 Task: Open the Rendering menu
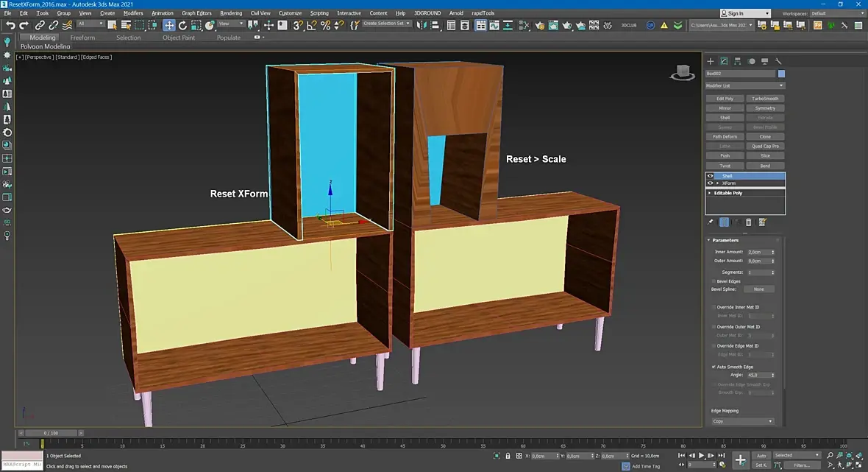point(231,13)
